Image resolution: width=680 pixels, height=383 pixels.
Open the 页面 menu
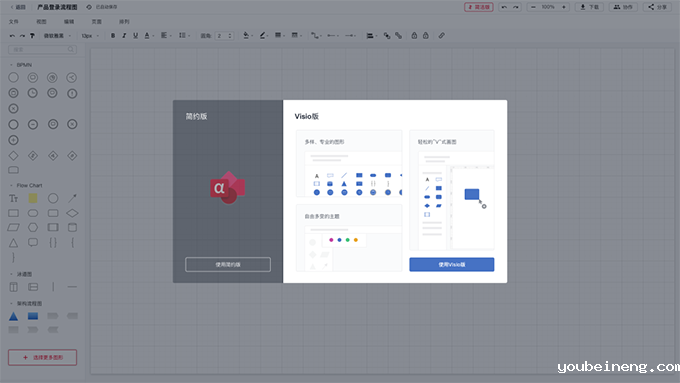tap(96, 21)
